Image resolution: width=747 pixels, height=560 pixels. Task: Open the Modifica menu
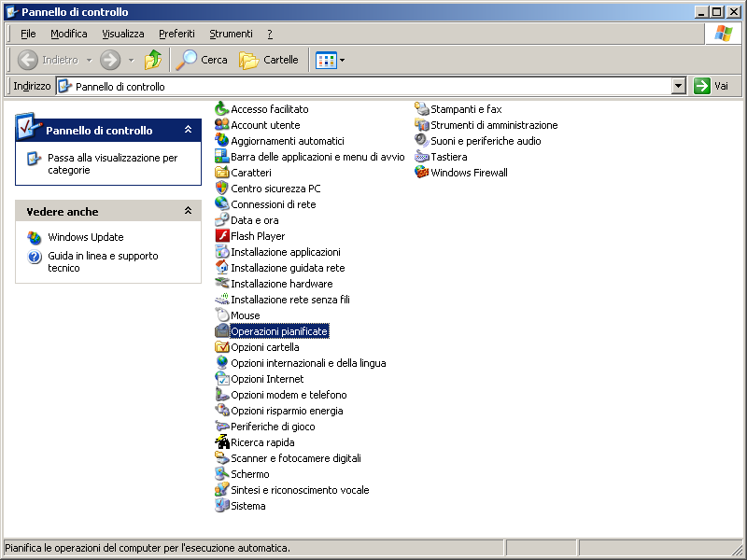click(x=68, y=34)
